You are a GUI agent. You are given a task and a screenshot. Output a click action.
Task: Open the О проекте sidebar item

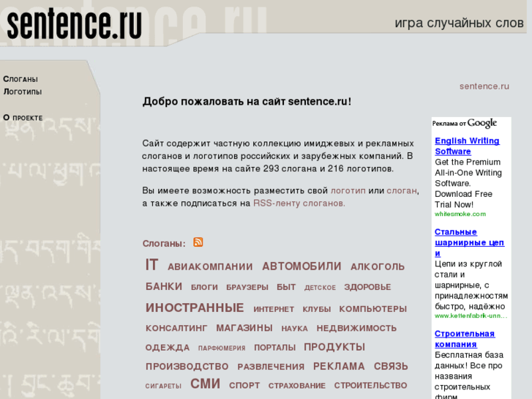pyautogui.click(x=23, y=118)
